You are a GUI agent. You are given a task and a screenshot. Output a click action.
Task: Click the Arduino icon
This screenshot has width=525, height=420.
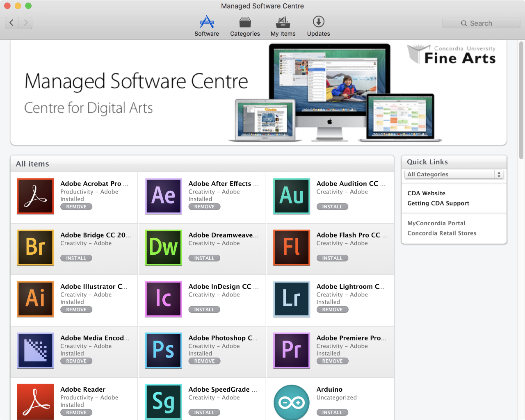pyautogui.click(x=292, y=402)
